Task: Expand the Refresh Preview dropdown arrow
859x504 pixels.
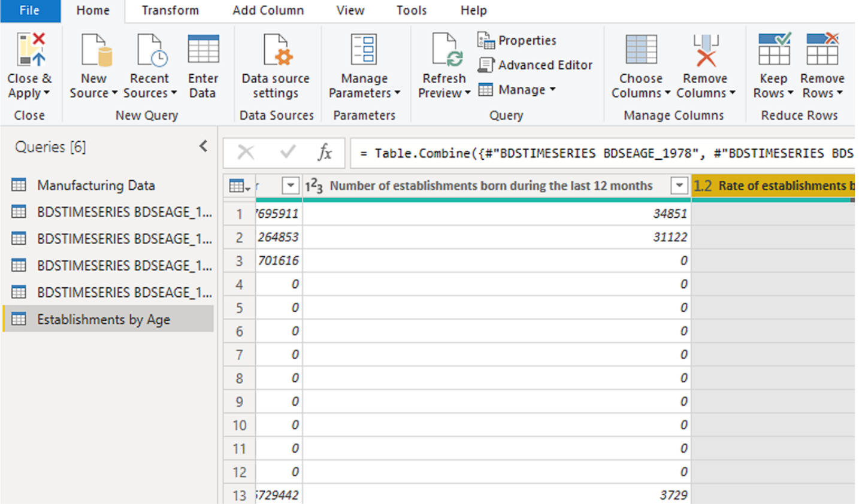Action: [468, 93]
